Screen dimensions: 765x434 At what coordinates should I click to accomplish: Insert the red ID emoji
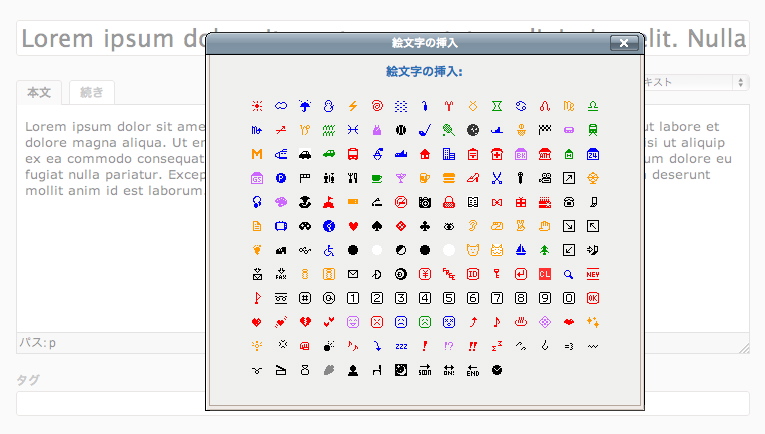tap(473, 274)
